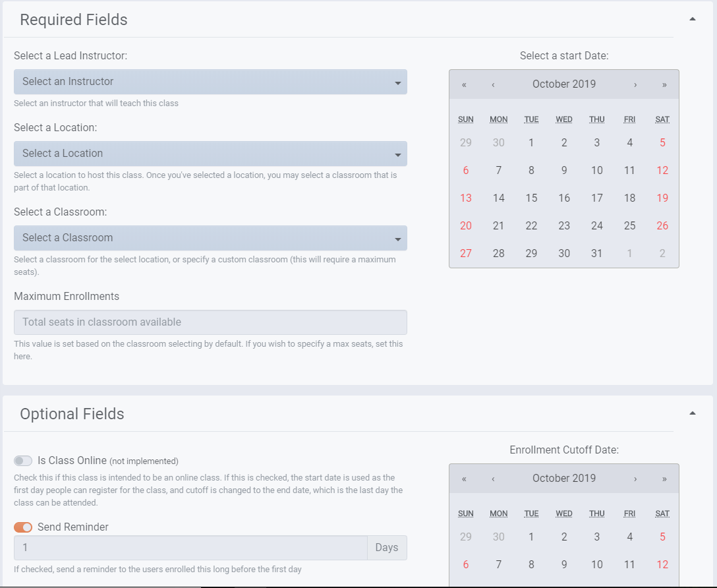The image size is (717, 588).
Task: Go to previous month in start date calendar
Action: [493, 84]
